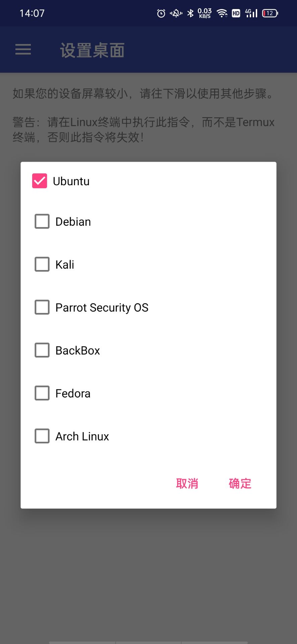Tap the Wi-Fi signal icon

[222, 13]
